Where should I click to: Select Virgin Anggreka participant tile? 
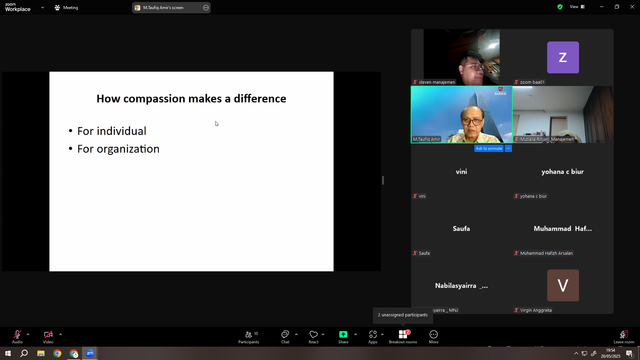(563, 286)
